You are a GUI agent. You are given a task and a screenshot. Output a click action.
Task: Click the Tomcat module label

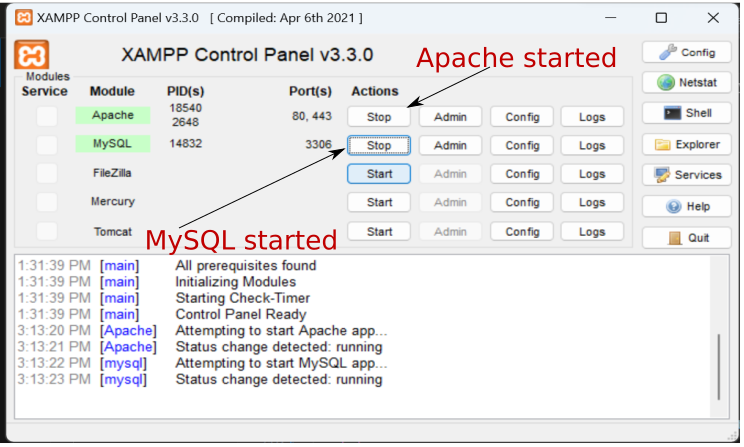click(x=113, y=232)
